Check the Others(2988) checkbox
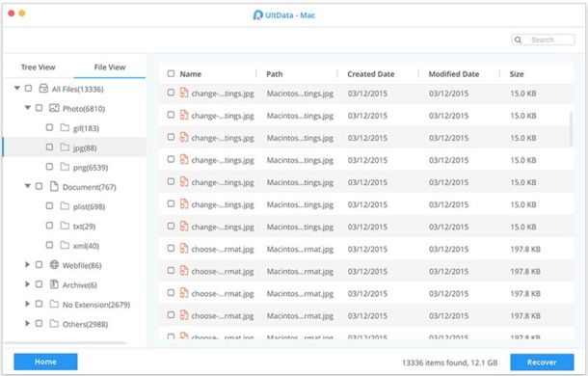Image resolution: width=588 pixels, height=376 pixels. tap(39, 323)
